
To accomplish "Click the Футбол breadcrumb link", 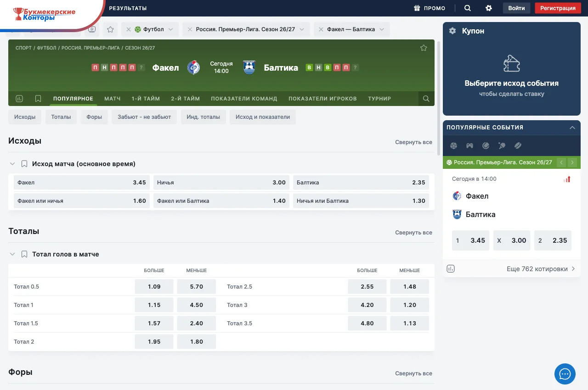I will click(46, 48).
